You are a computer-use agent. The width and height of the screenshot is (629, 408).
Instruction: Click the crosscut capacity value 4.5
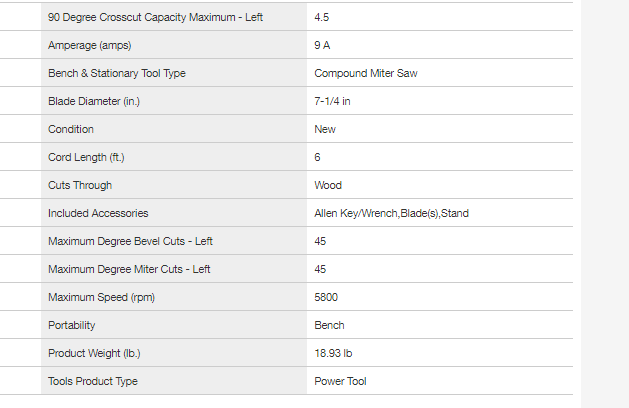tap(322, 18)
